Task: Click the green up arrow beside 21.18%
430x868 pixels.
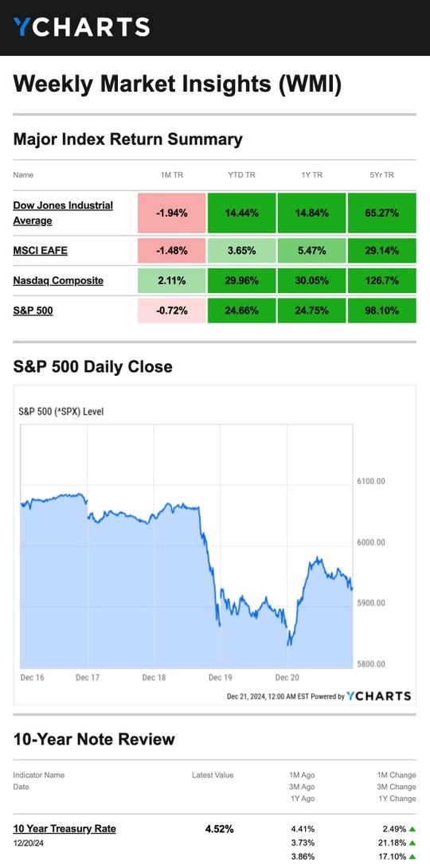Action: point(412,843)
